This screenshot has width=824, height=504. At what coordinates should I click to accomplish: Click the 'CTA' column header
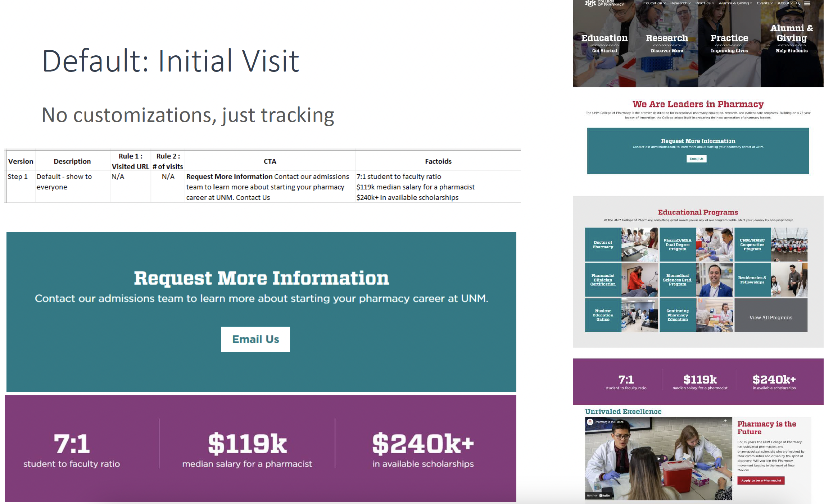[270, 161]
